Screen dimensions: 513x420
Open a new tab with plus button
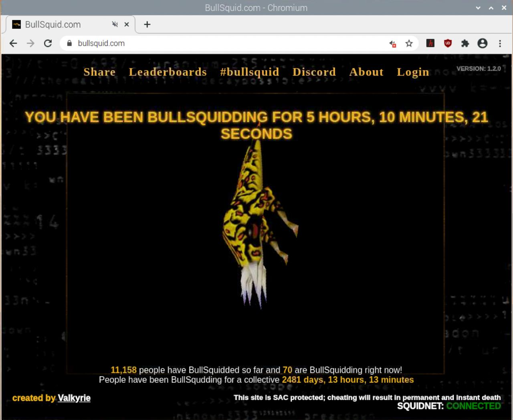tap(147, 24)
